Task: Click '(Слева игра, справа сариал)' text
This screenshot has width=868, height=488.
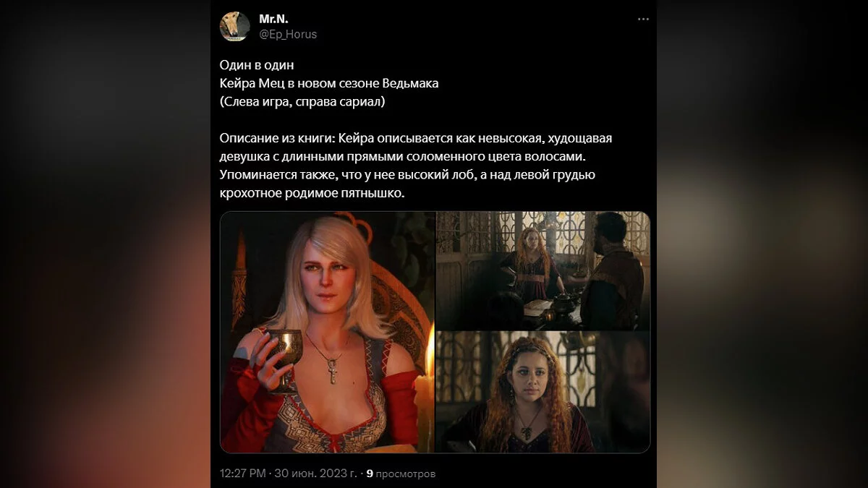Action: click(302, 102)
